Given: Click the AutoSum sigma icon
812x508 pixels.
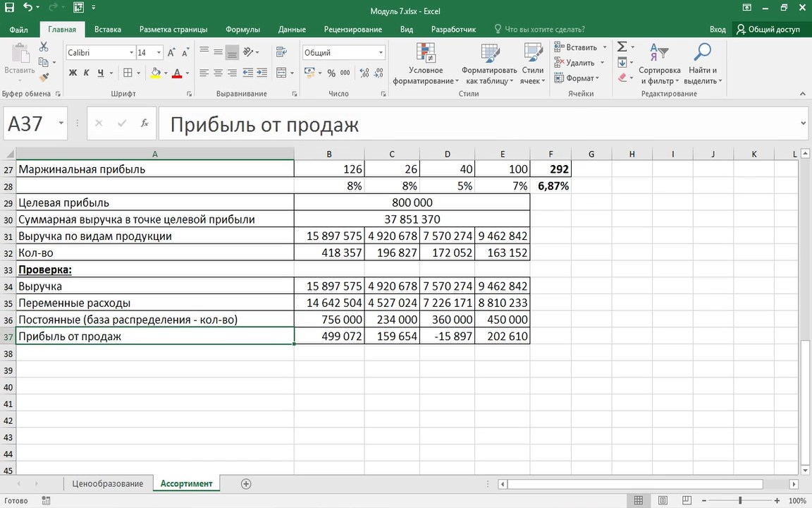Looking at the screenshot, I should coord(622,47).
